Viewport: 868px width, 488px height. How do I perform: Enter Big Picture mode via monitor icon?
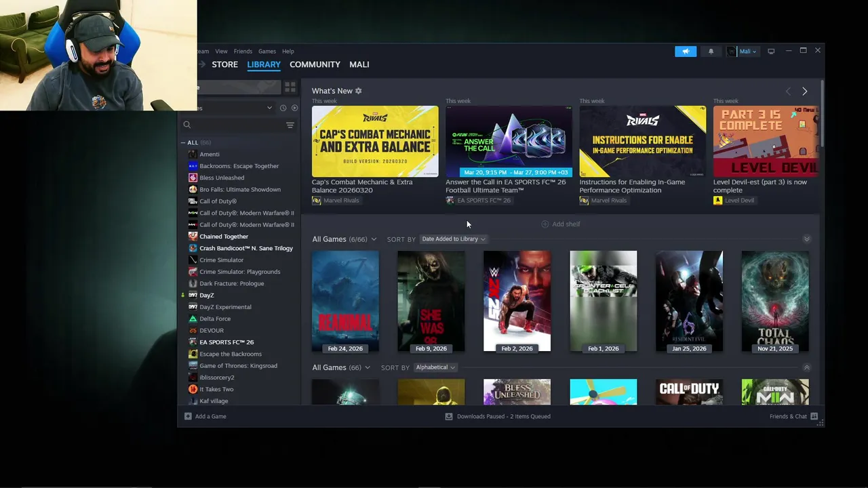point(771,52)
